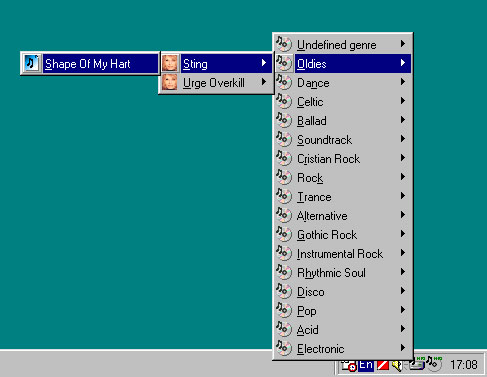Click the music CD tray icon near clock

pyautogui.click(x=434, y=363)
